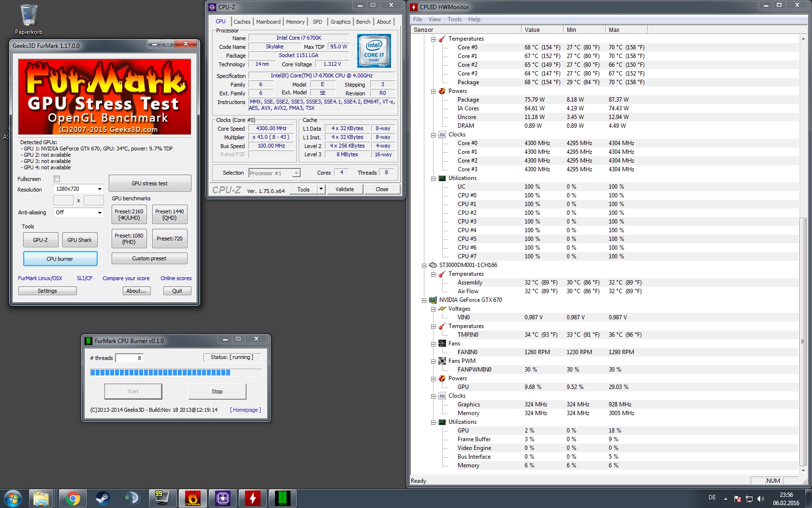Collapse the ST3000DM001-1CH166 drive node
The height and width of the screenshot is (508, 812).
pos(424,265)
